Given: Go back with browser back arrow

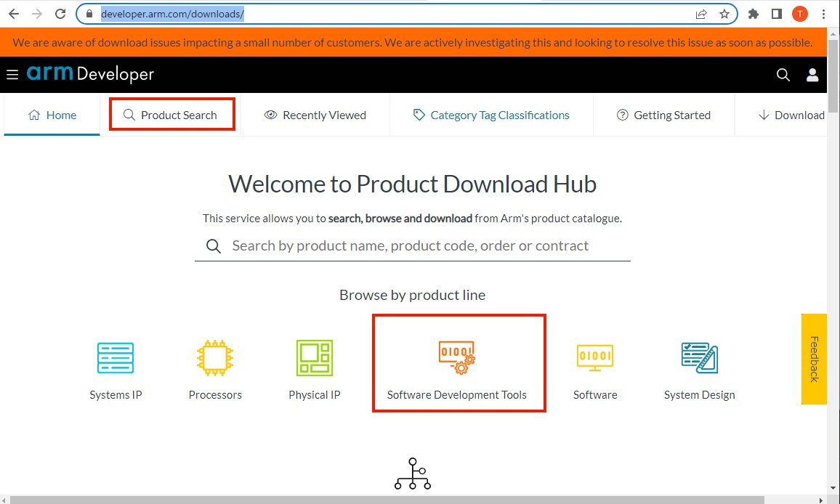Looking at the screenshot, I should [x=14, y=14].
